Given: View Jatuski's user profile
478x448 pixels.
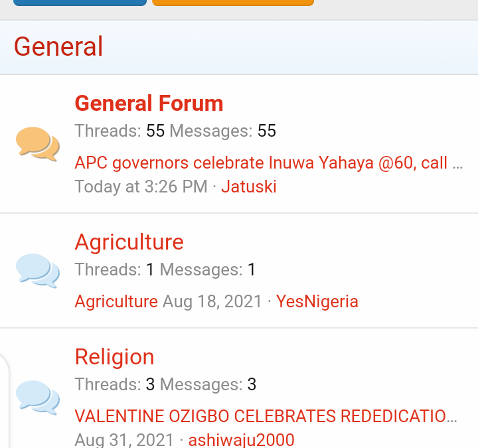Looking at the screenshot, I should (x=249, y=187).
